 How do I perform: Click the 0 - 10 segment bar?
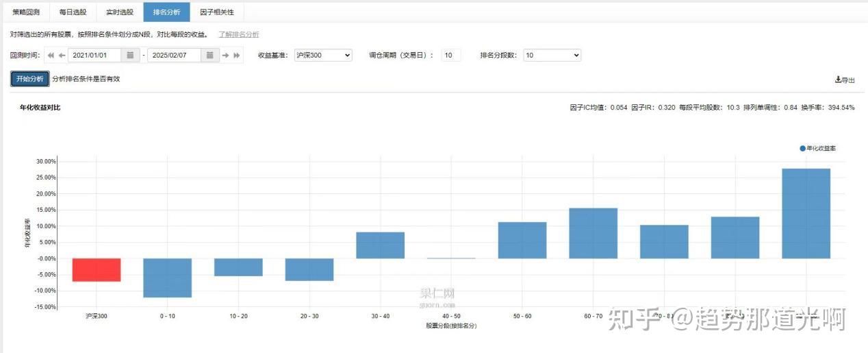tap(168, 278)
